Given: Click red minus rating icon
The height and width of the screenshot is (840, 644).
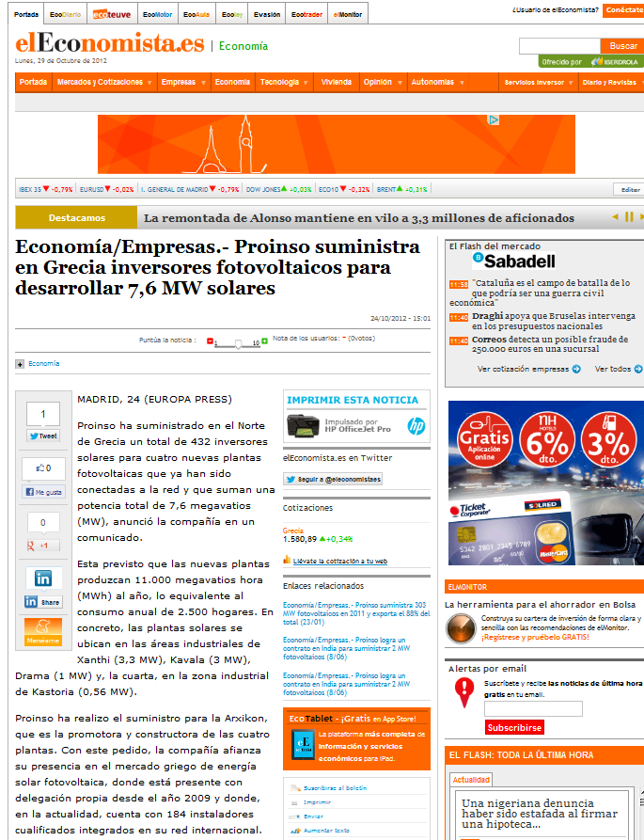Looking at the screenshot, I should (210, 341).
